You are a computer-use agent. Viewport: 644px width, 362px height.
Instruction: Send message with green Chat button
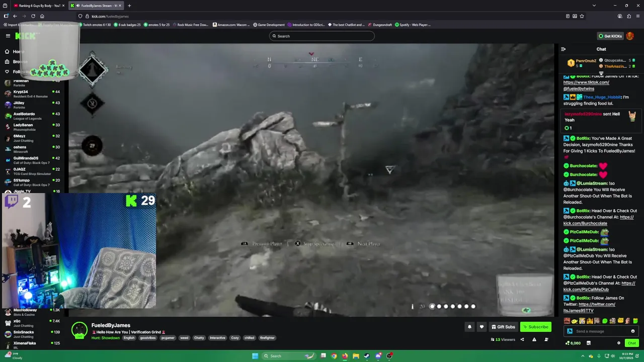click(631, 343)
